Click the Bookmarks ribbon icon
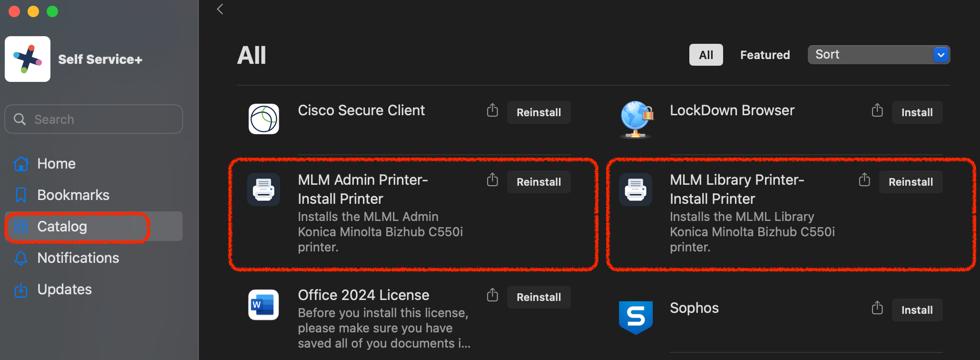Screen dimensions: 980x360 point(21,195)
